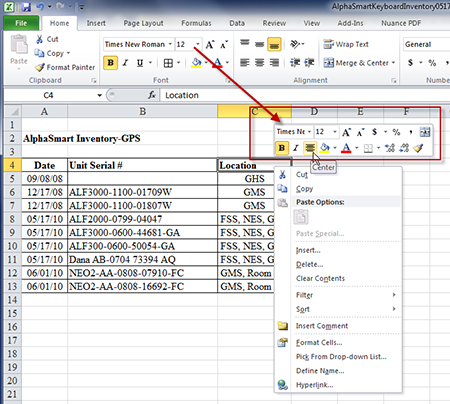This screenshot has width=450, height=404.
Task: Toggle Wrap Text in the Alignment group
Action: pos(346,44)
